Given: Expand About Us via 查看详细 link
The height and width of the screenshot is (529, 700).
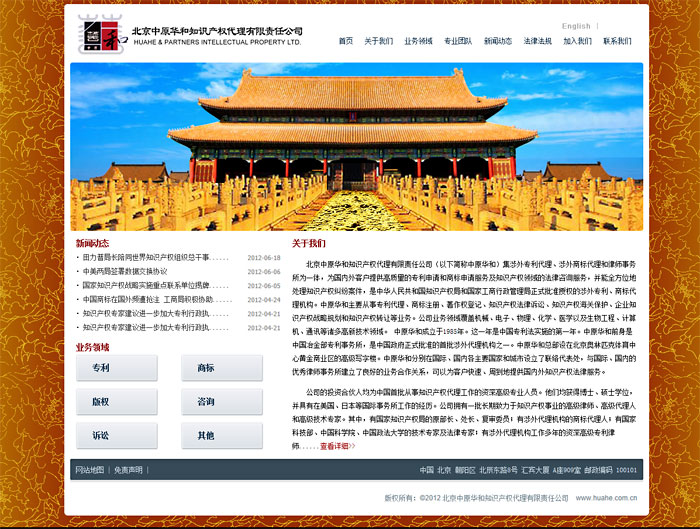Looking at the screenshot, I should point(337,446).
